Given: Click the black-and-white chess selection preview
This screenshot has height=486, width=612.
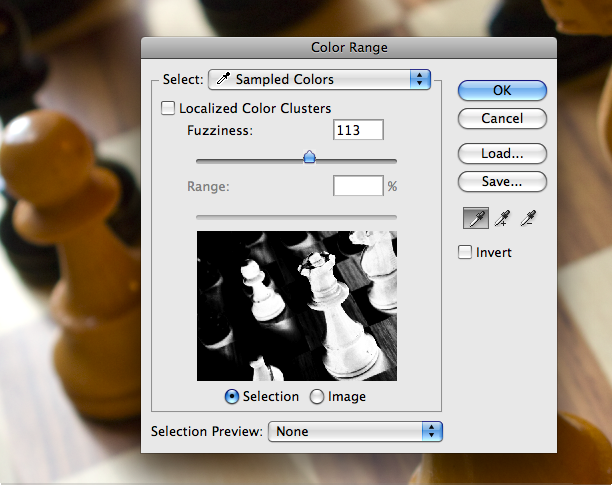Looking at the screenshot, I should tap(297, 306).
